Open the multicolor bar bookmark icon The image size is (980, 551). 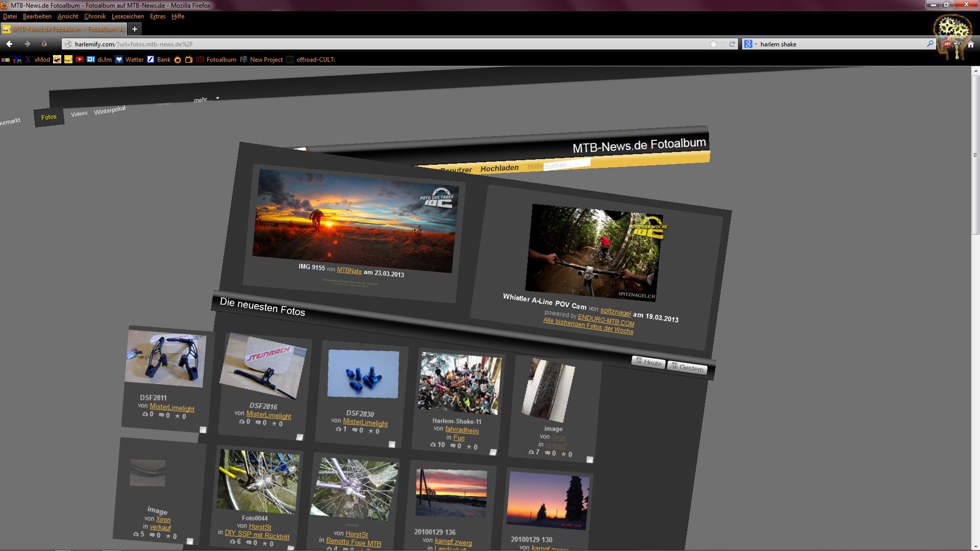(6, 60)
